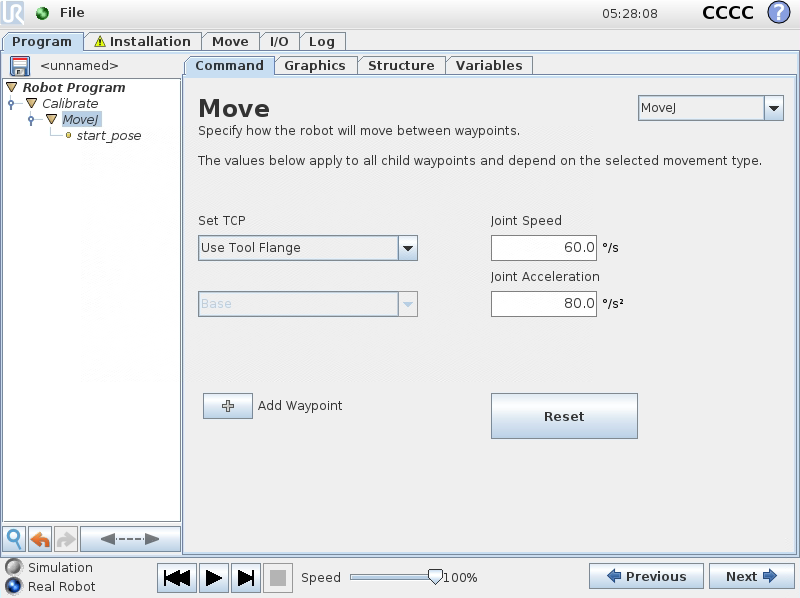
Task: Switch to the Move tab
Action: click(231, 42)
